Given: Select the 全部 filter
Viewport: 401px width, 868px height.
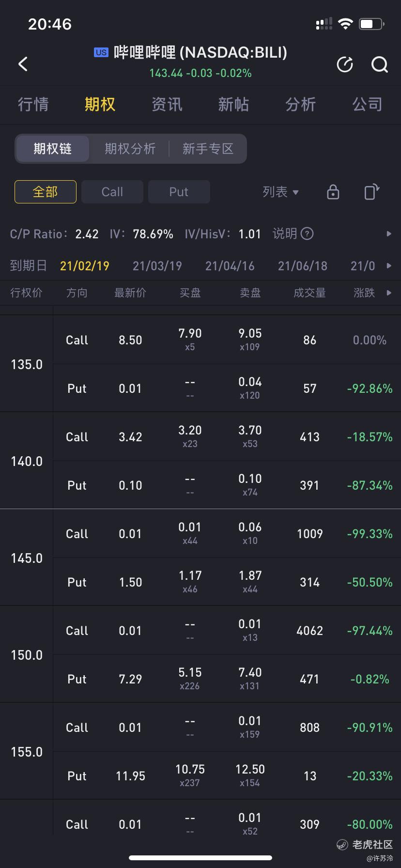Looking at the screenshot, I should (x=46, y=192).
